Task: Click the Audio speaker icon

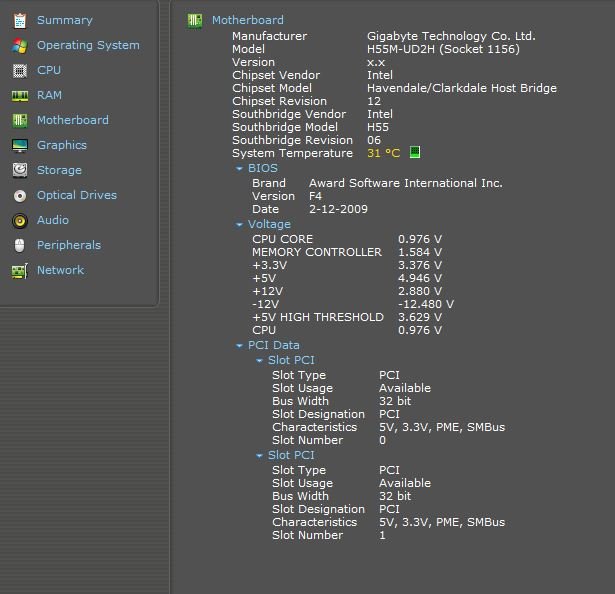Action: (19, 220)
